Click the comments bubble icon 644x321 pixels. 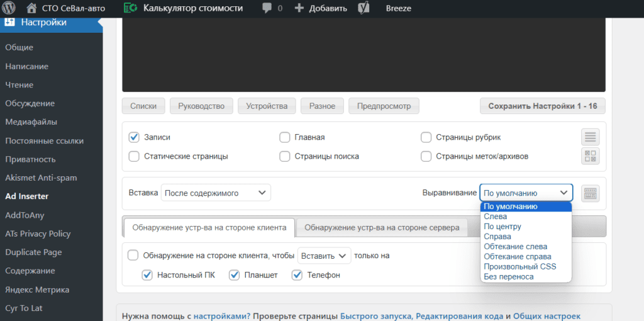[x=267, y=8]
